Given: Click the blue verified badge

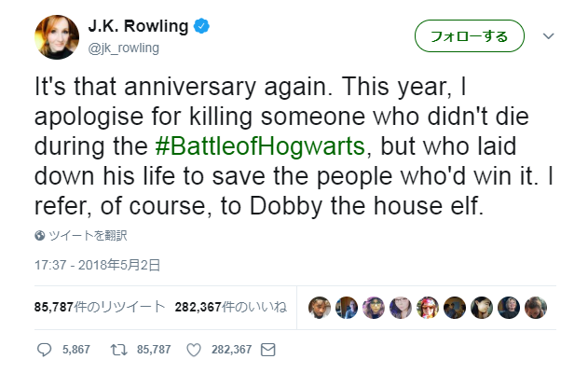Looking at the screenshot, I should [200, 27].
